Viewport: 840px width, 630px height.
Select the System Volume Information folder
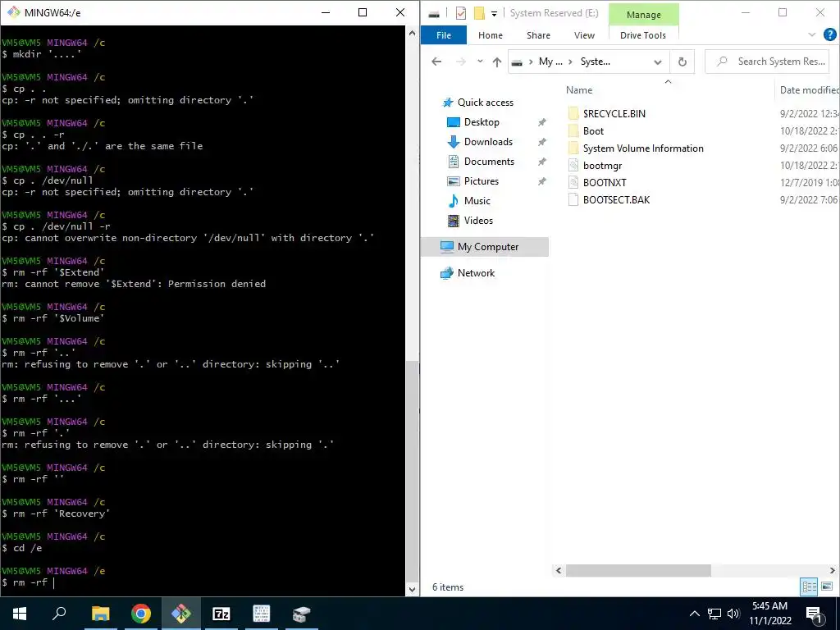pos(643,148)
